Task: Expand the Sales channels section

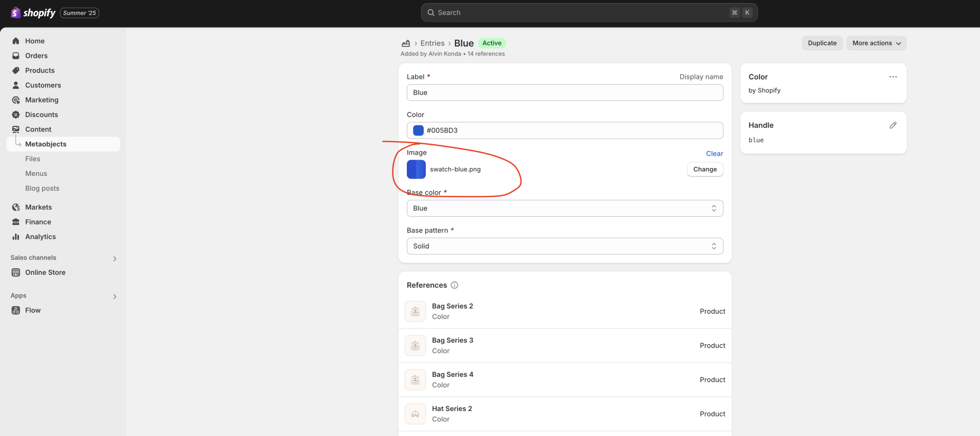Action: coord(114,259)
